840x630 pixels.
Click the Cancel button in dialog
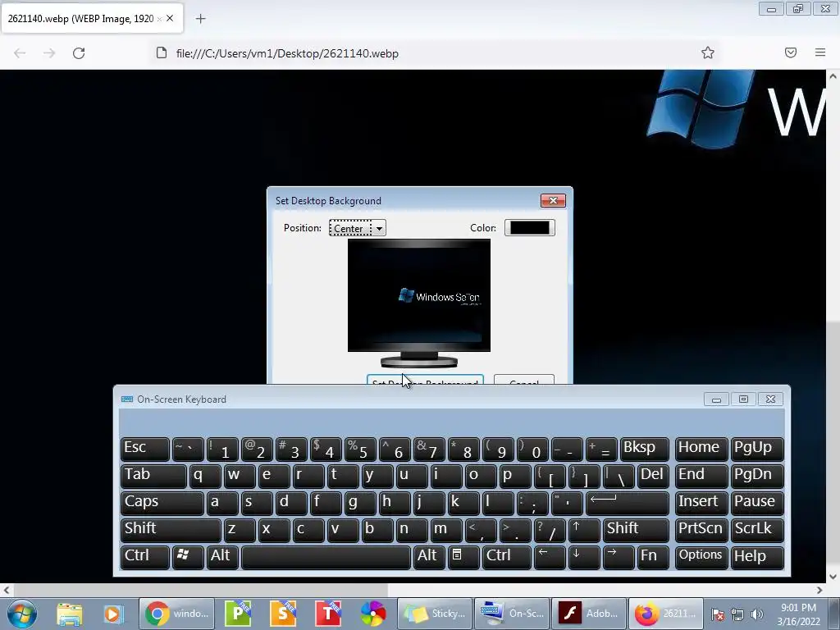pyautogui.click(x=524, y=380)
